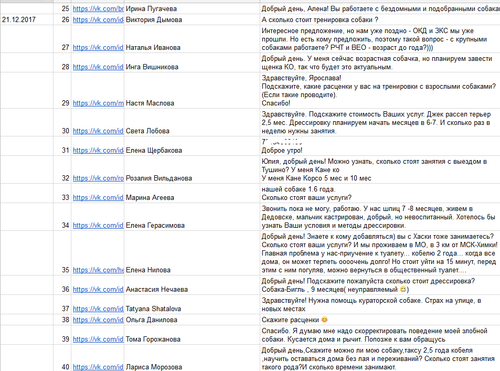Select the message cell 'Доброе утро!'
The height and width of the screenshot is (371, 500).
(x=380, y=146)
